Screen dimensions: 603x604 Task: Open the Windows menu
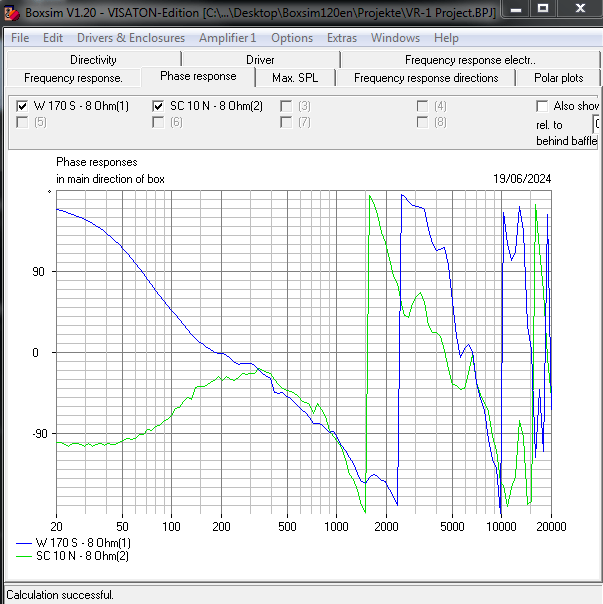pos(395,38)
